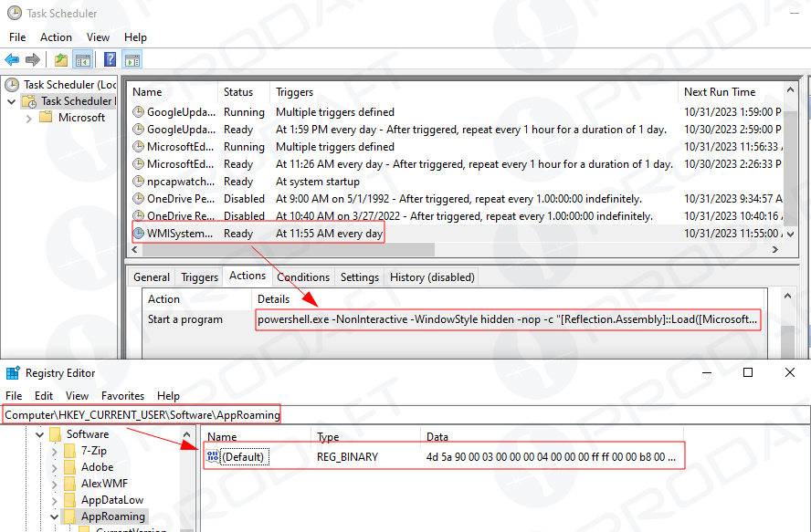
Task: Select the MicrosoftEd... Running task row
Action: point(455,147)
